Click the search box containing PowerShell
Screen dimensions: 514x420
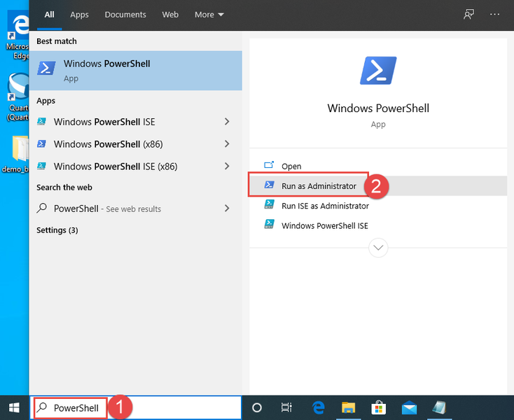[137, 407]
